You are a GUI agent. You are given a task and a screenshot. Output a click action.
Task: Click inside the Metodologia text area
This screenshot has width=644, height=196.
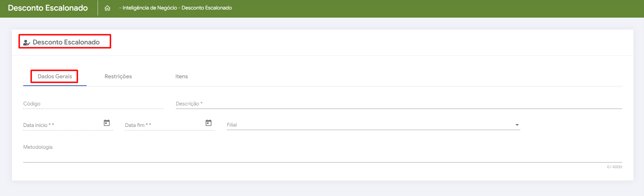(322, 155)
